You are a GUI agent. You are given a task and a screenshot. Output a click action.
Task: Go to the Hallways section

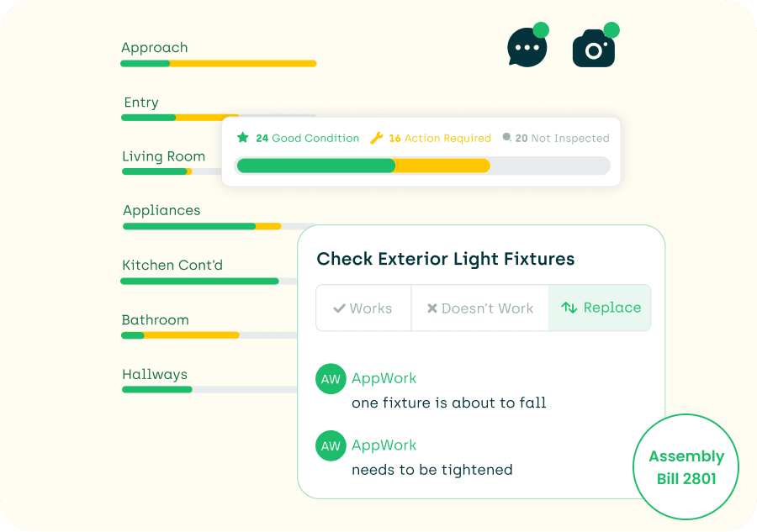pos(155,374)
